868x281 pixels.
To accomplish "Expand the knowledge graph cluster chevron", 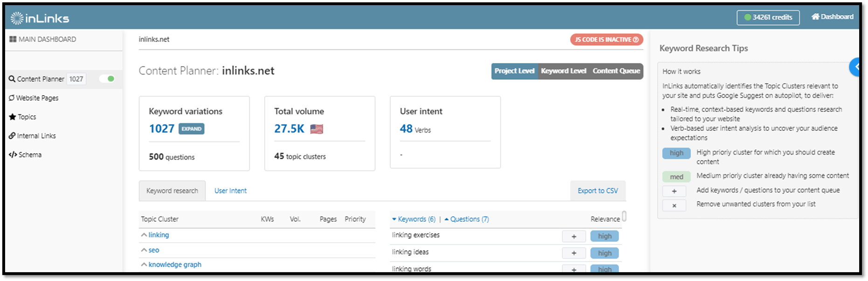I will 144,265.
